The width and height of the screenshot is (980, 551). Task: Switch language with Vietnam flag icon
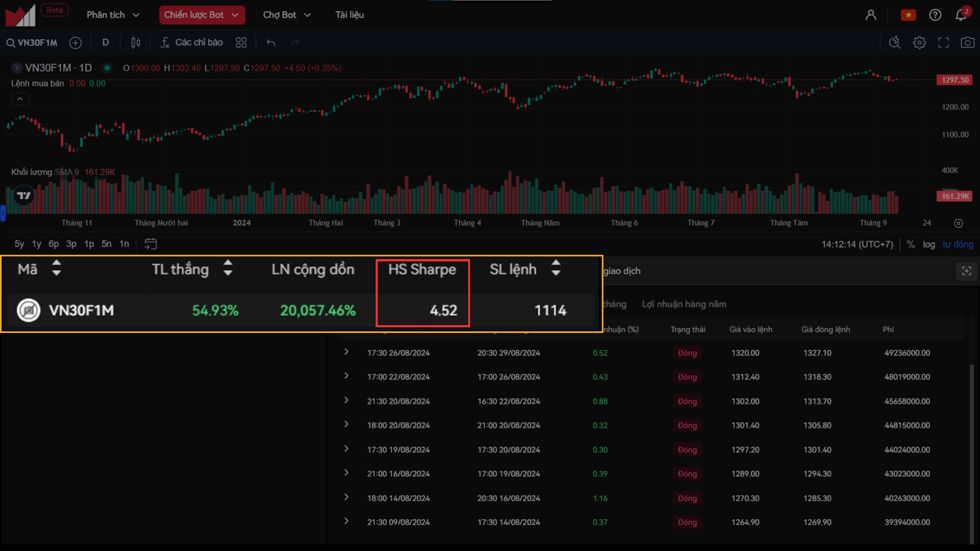tap(908, 15)
